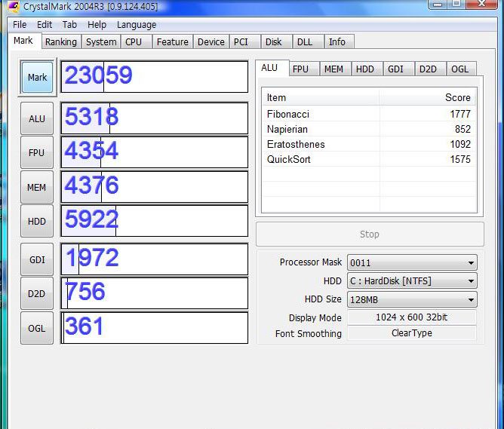This screenshot has width=504, height=429.
Task: Click the Fibonacci score 1777
Action: click(460, 114)
